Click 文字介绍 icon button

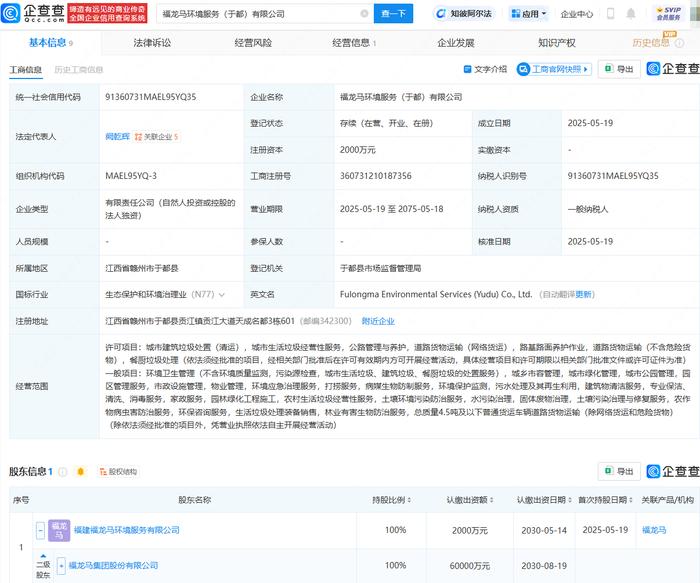click(486, 69)
